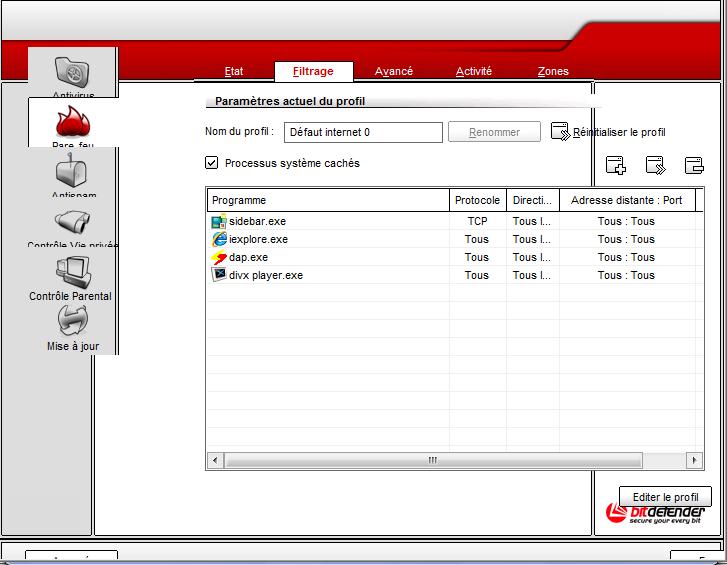Viewport: 727px width, 565px height.
Task: Open the Antivirus module
Action: click(72, 72)
